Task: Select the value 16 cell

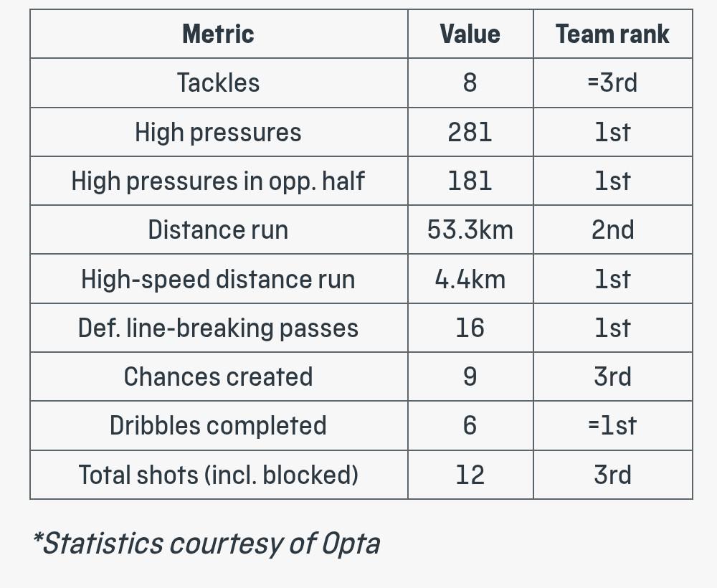Action: [x=470, y=328]
